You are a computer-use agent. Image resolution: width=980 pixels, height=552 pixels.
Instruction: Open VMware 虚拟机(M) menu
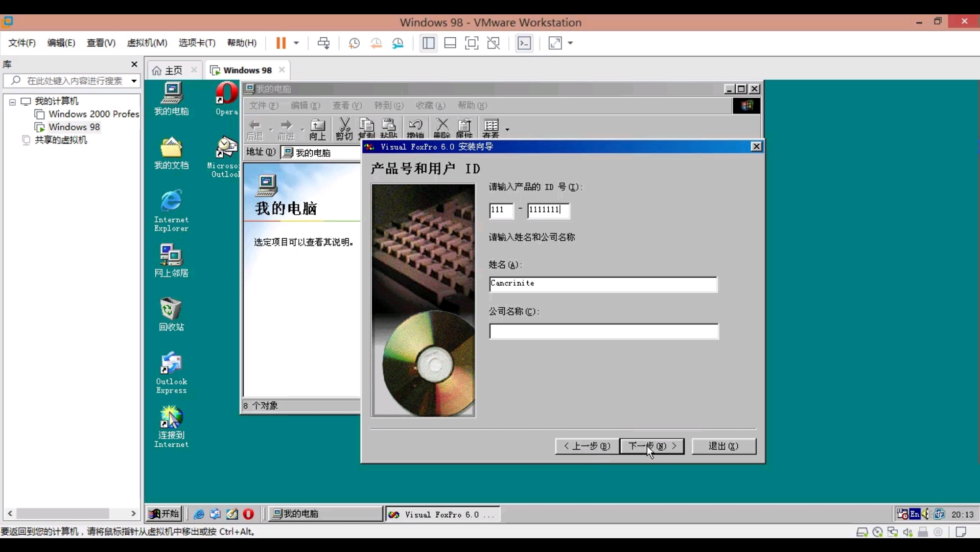pos(147,43)
